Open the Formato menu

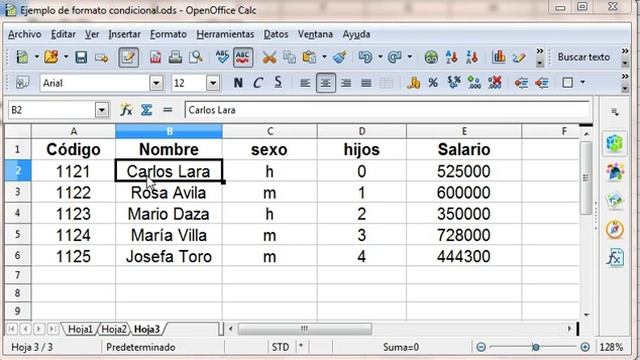tap(168, 34)
